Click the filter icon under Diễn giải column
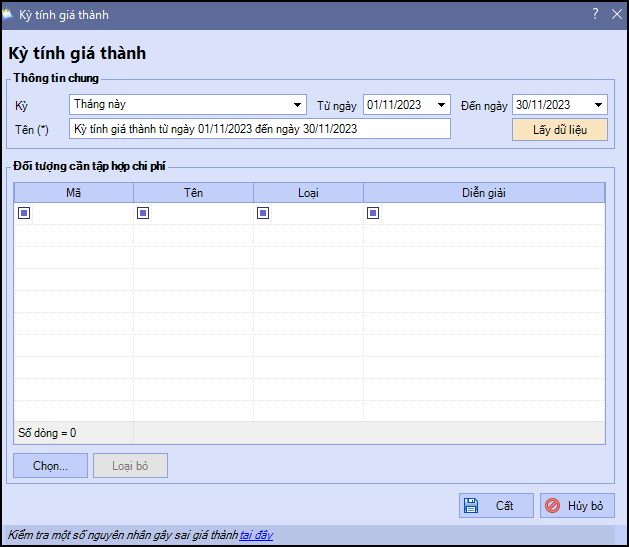 point(373,213)
